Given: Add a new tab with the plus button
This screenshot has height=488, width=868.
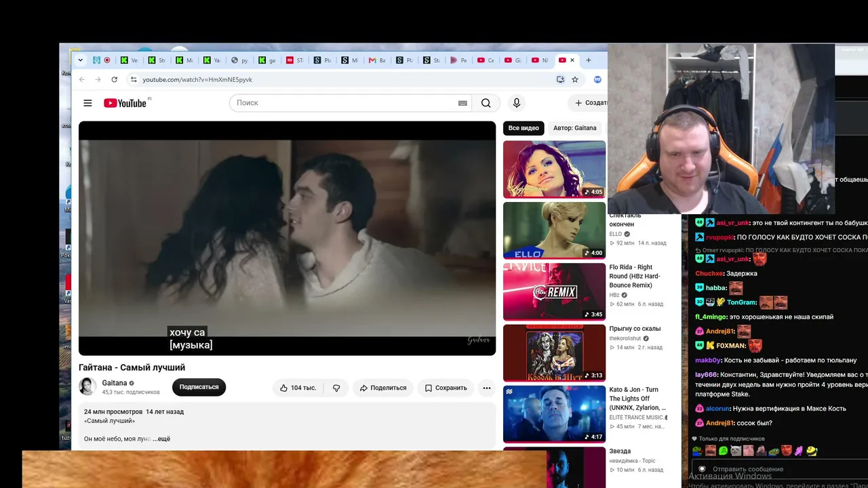Looking at the screenshot, I should pos(588,60).
